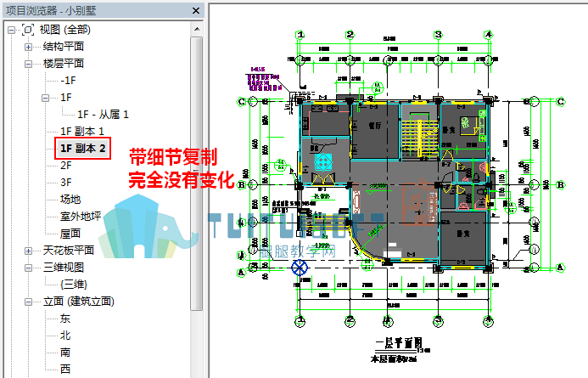
Task: Click the blue survey point marker in drawing
Action: [x=300, y=268]
